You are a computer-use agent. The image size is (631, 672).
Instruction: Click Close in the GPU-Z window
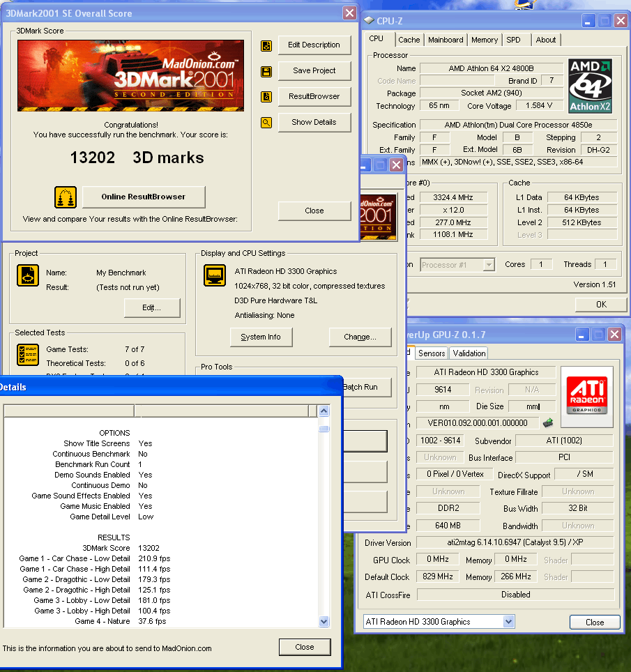(x=595, y=623)
